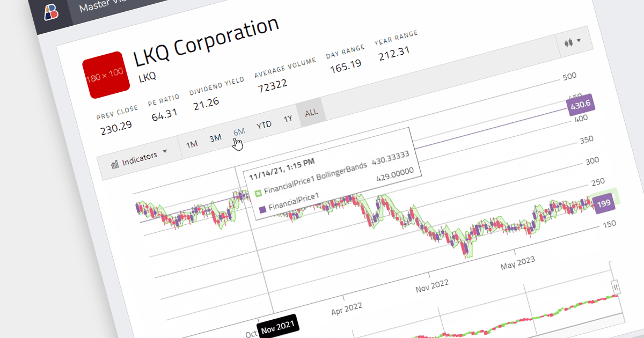Click the Nov 2021 crosshair date label
This screenshot has height=338, width=644.
pos(278,326)
